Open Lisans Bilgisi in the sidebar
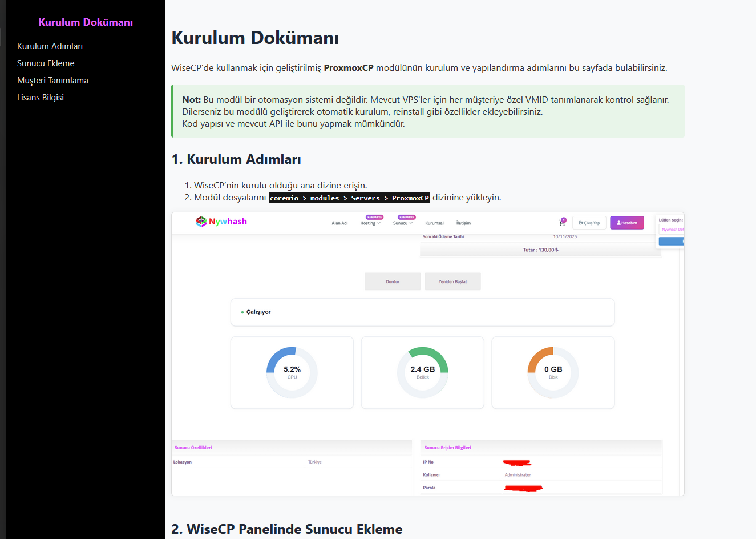 point(41,98)
